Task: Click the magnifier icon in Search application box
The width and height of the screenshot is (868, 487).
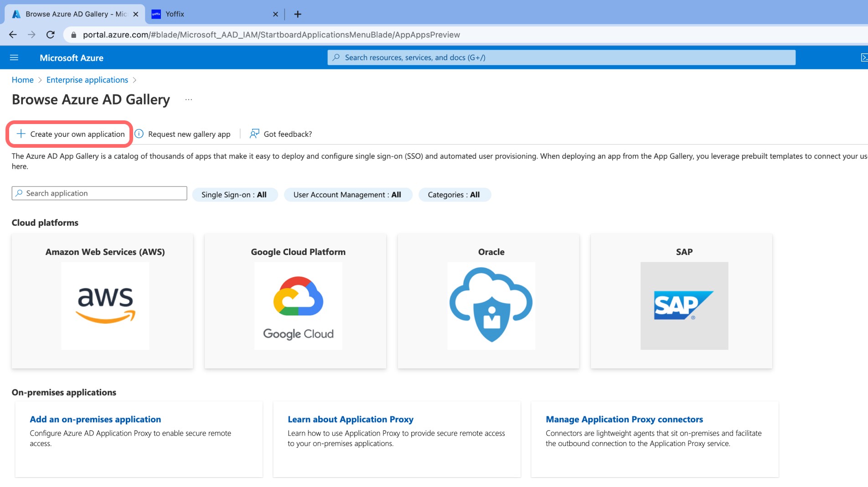Action: [19, 193]
